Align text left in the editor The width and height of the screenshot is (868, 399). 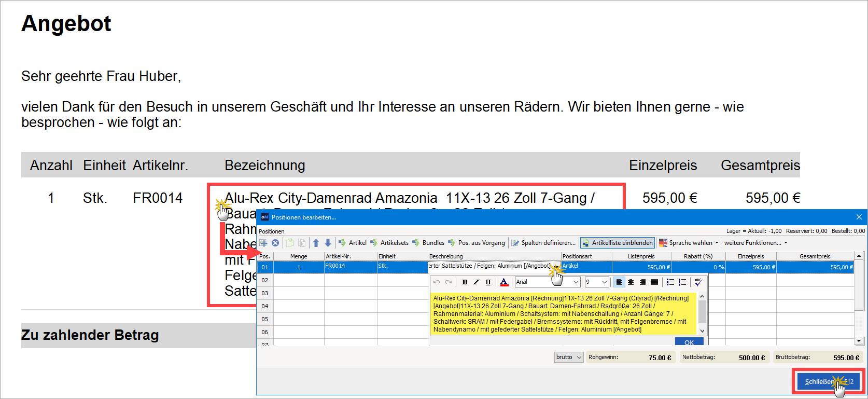click(x=619, y=282)
